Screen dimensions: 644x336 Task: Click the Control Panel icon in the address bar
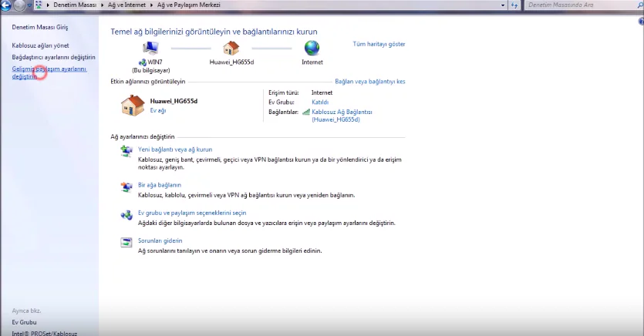coord(39,5)
